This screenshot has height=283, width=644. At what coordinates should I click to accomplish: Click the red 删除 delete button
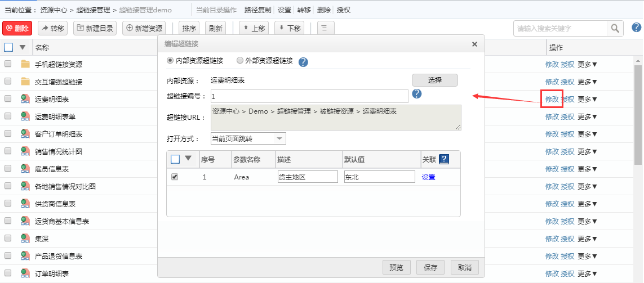point(17,28)
